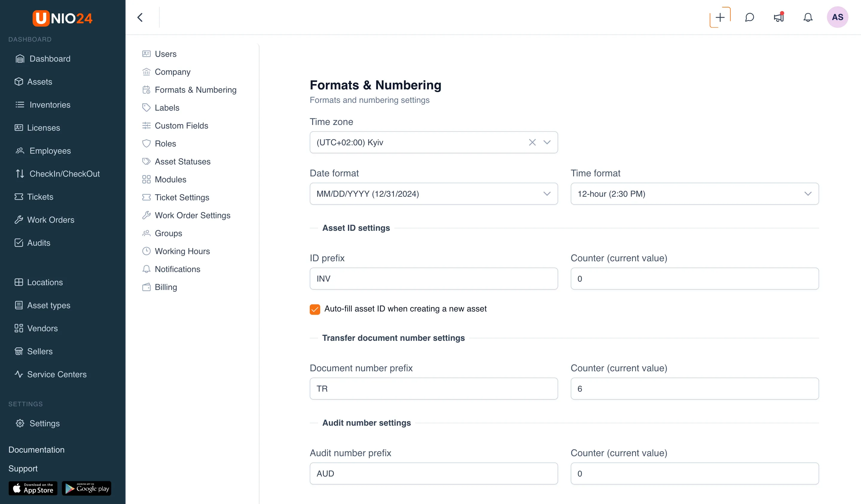
Task: Open the Google Play badge
Action: pos(86,489)
